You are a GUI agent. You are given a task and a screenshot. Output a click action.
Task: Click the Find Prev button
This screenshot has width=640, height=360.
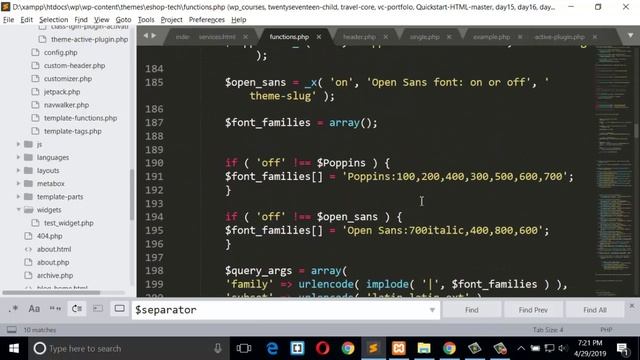(533, 310)
